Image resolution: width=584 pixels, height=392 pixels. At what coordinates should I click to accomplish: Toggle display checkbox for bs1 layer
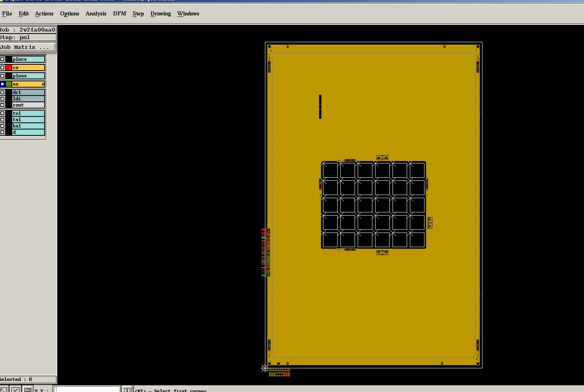(2, 126)
